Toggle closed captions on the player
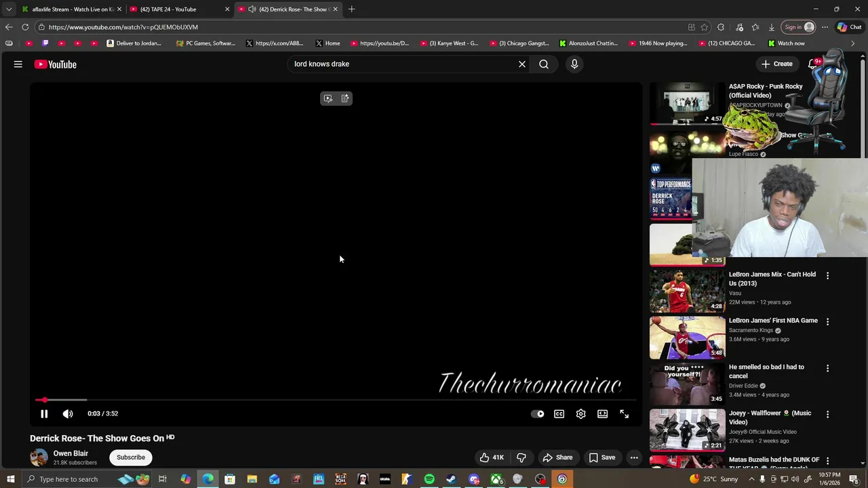868x488 pixels. pos(559,413)
